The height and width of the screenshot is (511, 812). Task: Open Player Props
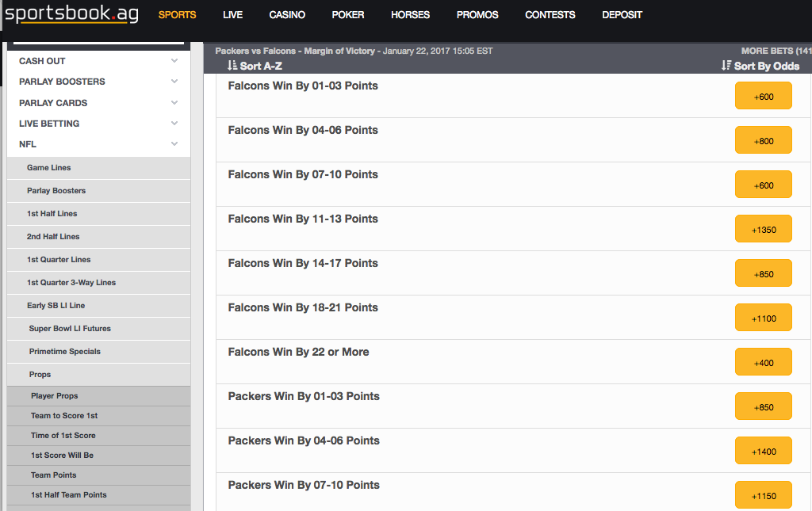98,396
